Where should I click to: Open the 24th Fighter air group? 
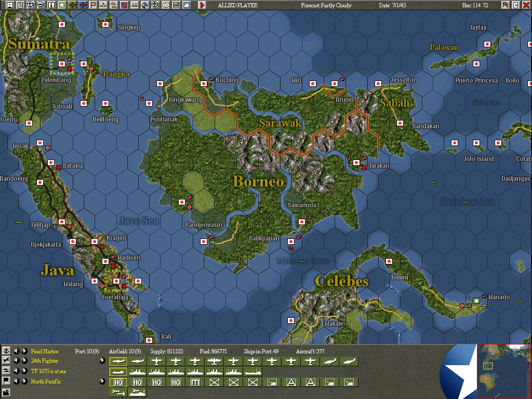click(x=45, y=361)
